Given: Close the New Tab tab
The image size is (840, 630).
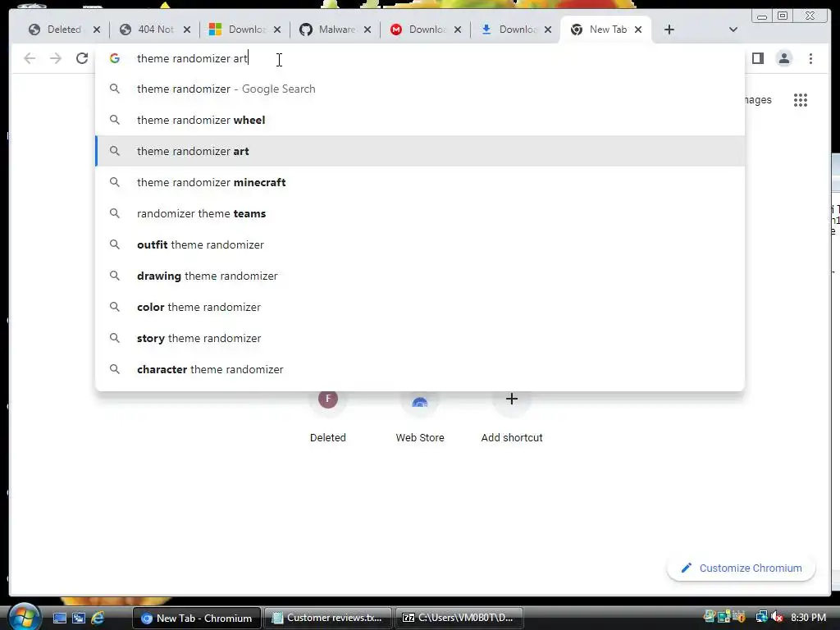Looking at the screenshot, I should point(638,30).
